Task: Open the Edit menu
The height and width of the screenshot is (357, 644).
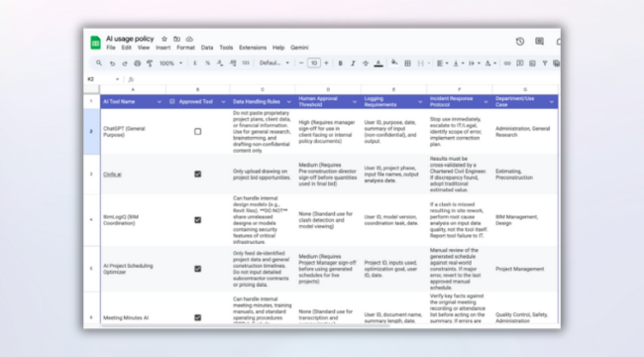Action: [126, 48]
